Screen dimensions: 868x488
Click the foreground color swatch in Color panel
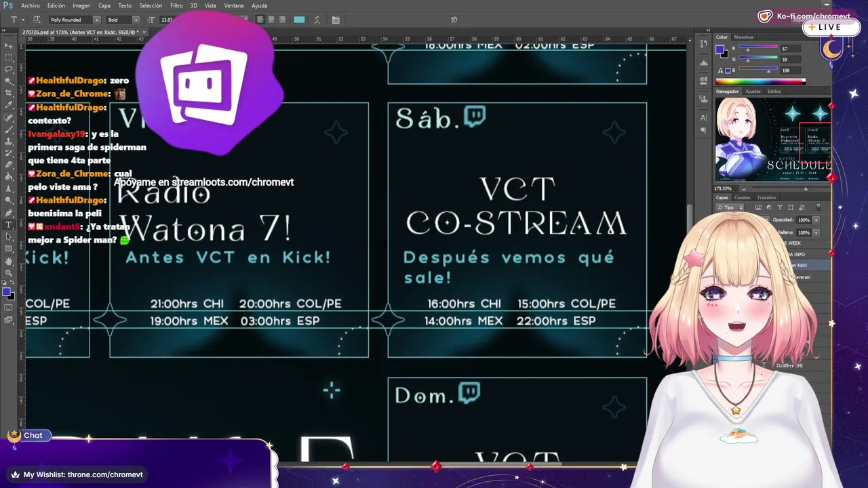(x=719, y=49)
